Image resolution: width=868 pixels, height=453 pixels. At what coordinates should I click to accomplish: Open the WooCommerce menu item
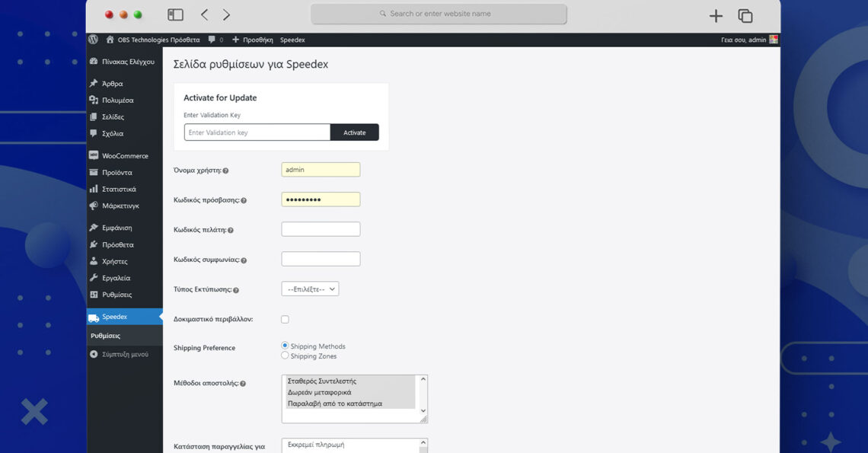[125, 155]
